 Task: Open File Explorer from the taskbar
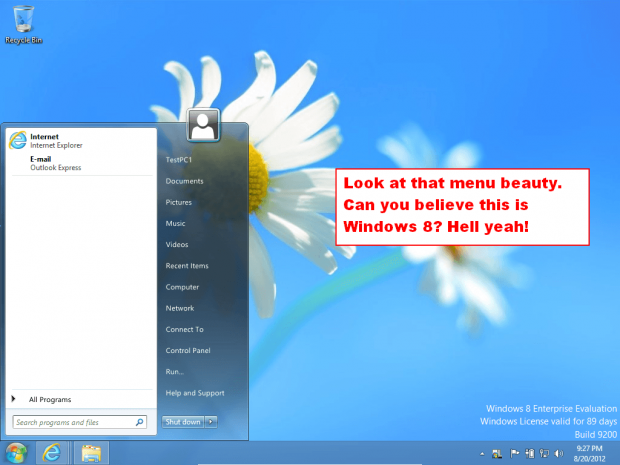click(x=91, y=453)
